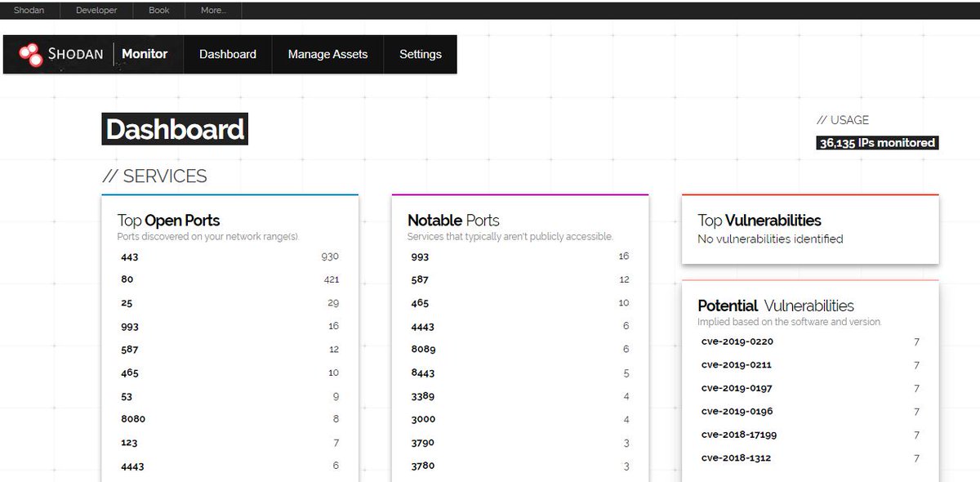Image resolution: width=980 pixels, height=482 pixels.
Task: Open cve-2019-0196 potential vulnerability
Action: (x=737, y=412)
